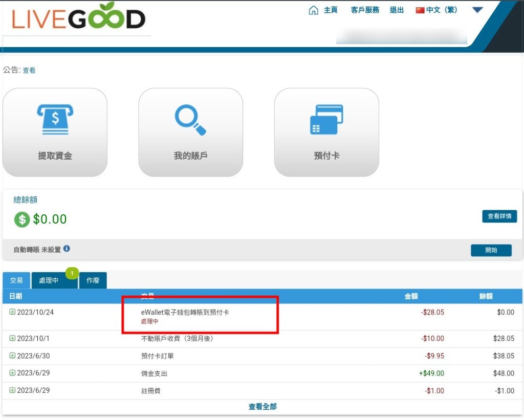
Task: Click 查看 link next to 公告
Action: pos(29,71)
